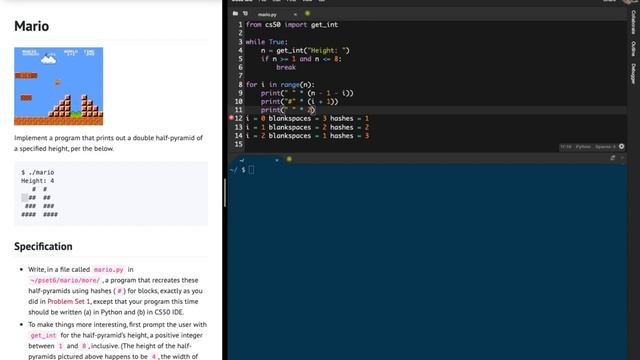640x360 pixels.
Task: Click the Mario heading
Action: click(x=31, y=26)
